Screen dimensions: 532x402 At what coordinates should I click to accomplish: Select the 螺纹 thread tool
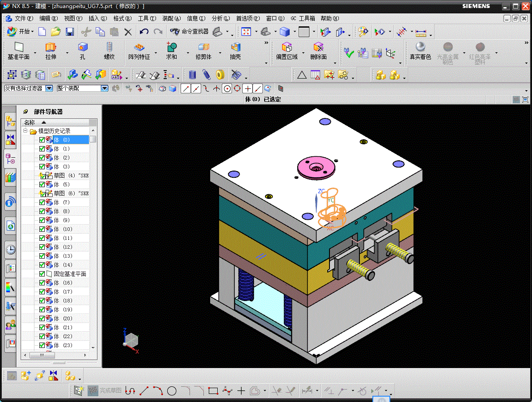point(109,51)
